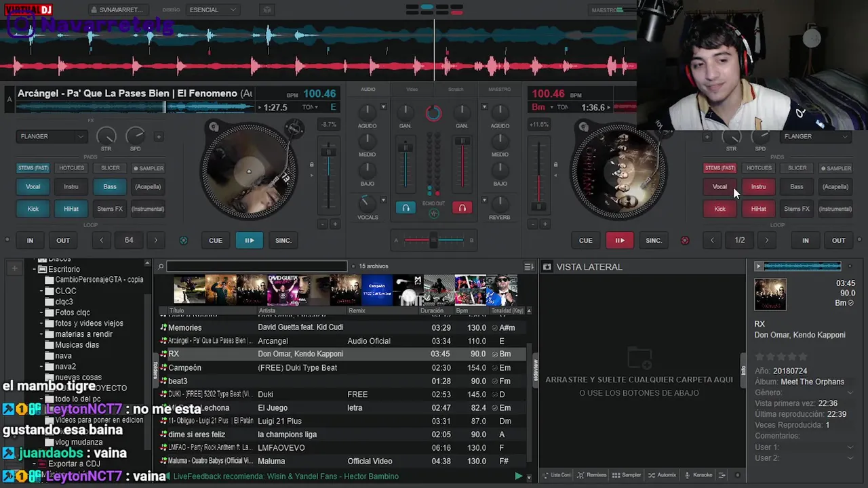868x488 pixels.
Task: Open Lista Cont sideview button
Action: click(x=557, y=475)
